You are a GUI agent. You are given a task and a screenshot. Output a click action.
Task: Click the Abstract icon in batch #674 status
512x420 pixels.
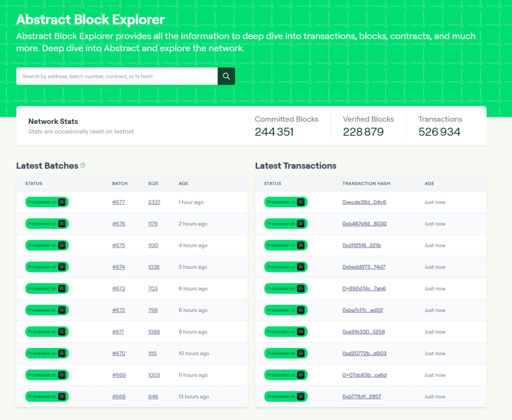(x=62, y=267)
